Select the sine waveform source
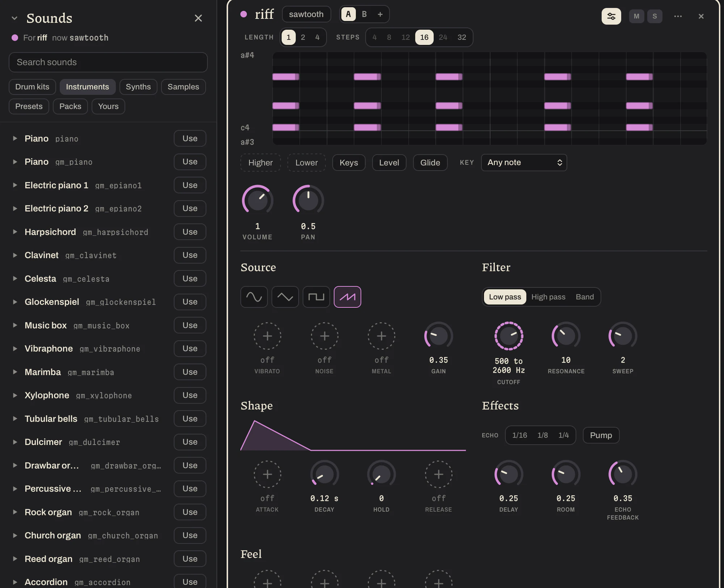Screen dimensions: 724x588 (254, 297)
